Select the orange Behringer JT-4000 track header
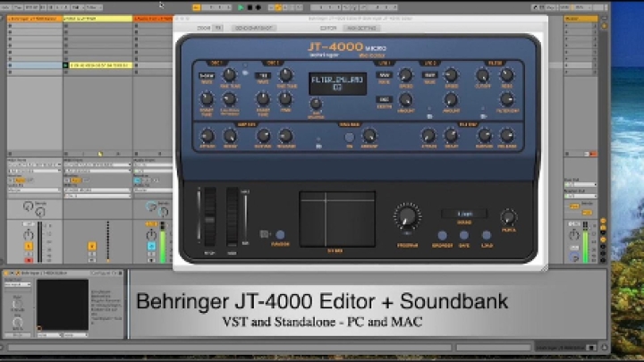This screenshot has height=362, width=644. [35, 19]
